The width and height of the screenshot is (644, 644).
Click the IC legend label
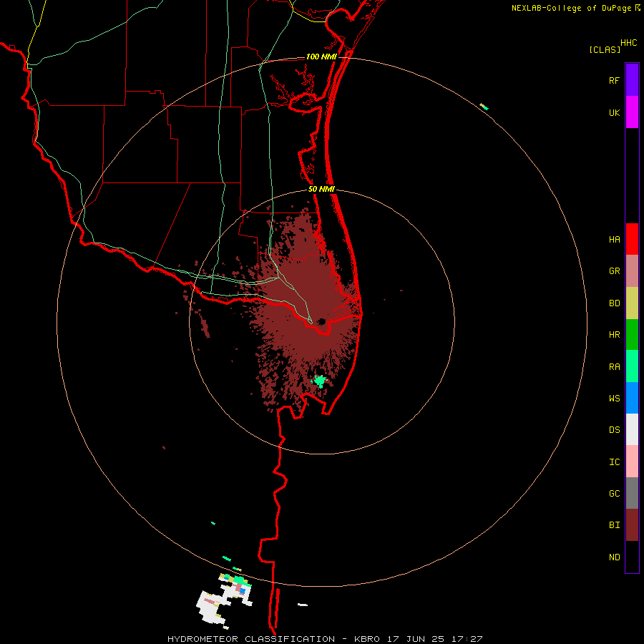(x=614, y=462)
